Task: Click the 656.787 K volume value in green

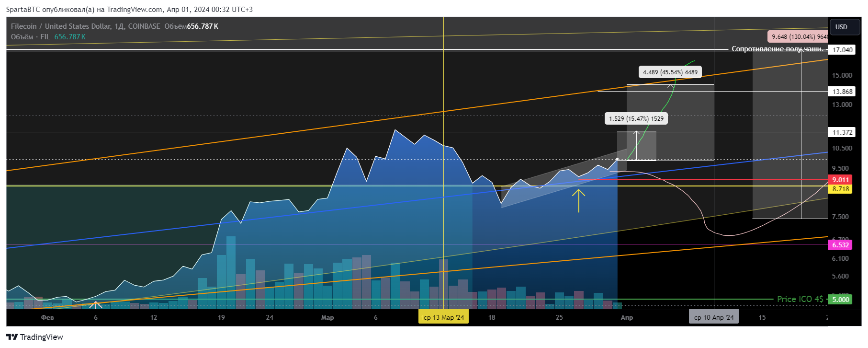Action: pyautogui.click(x=70, y=37)
